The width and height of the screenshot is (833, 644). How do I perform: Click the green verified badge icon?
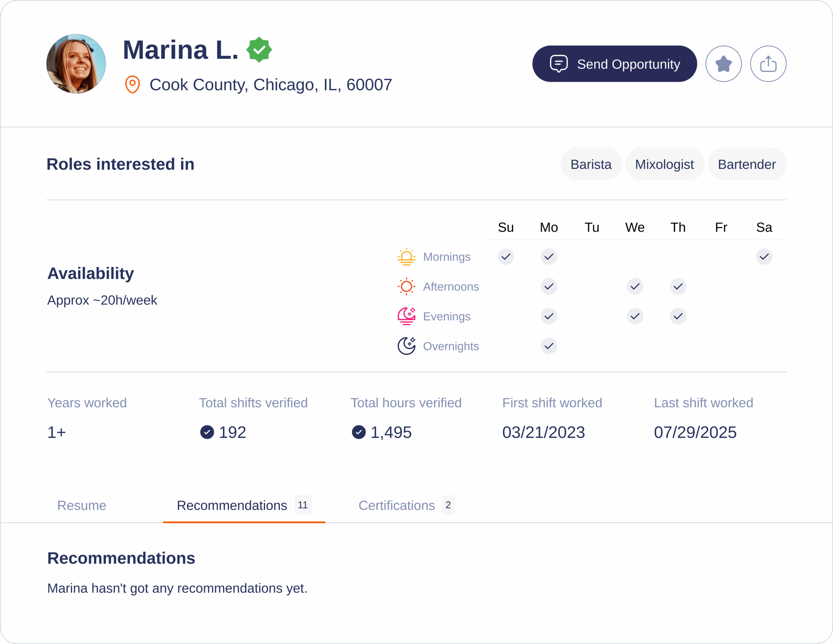259,49
